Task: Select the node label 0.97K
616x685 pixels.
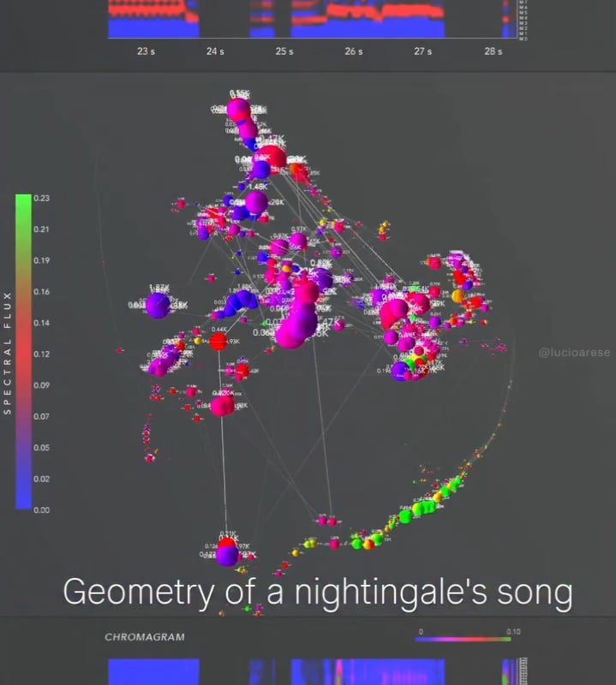Action: 299,229
